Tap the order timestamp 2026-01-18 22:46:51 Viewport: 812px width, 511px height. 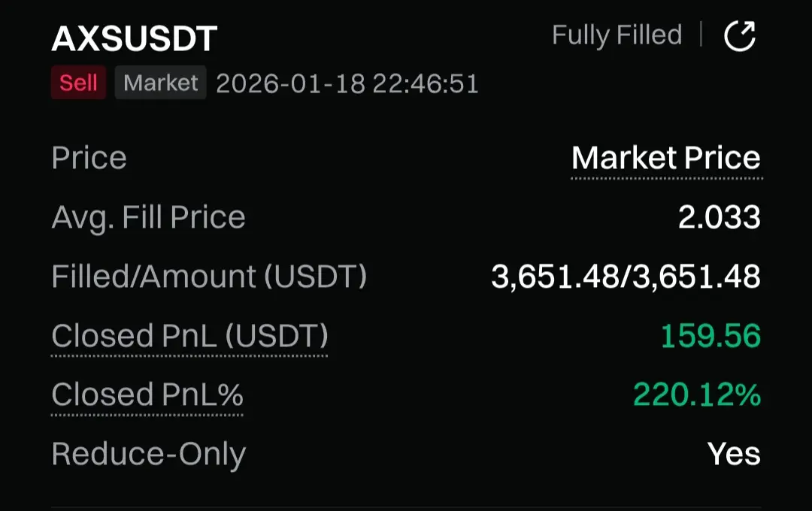pos(347,83)
